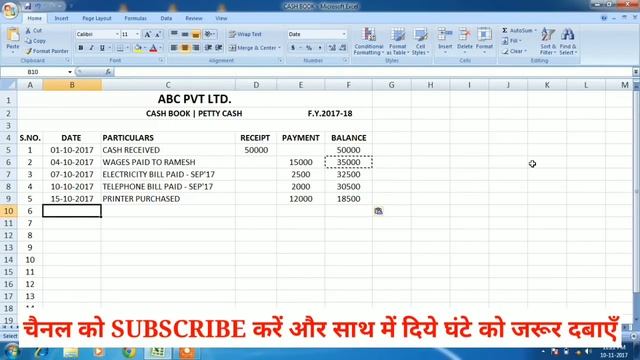
Task: Increase the cell indent
Action: click(x=219, y=48)
